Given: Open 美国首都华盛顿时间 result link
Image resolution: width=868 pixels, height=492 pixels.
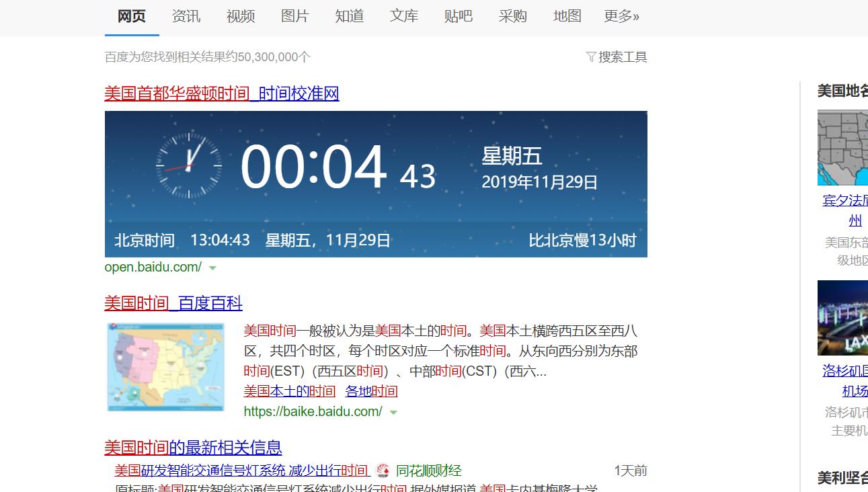Looking at the screenshot, I should point(222,93).
